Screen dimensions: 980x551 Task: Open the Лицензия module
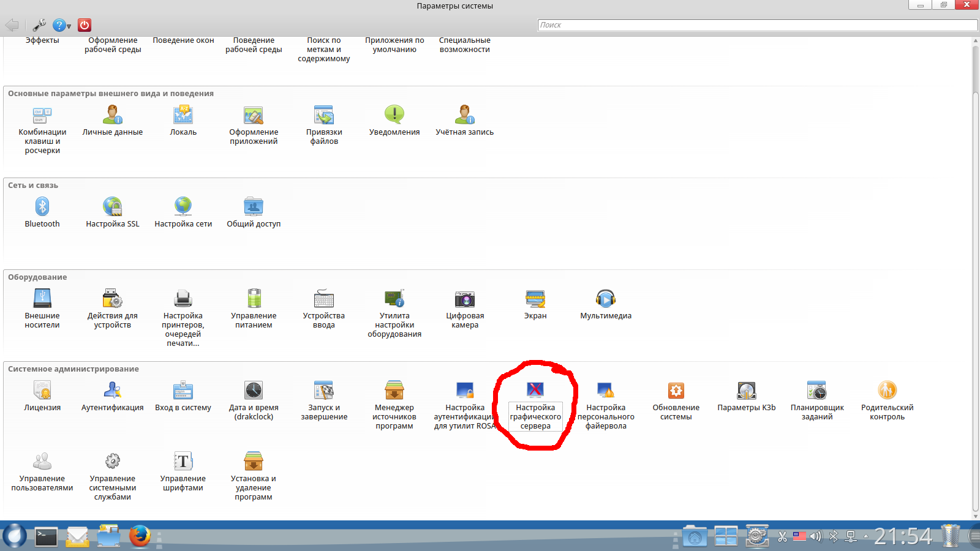(42, 397)
